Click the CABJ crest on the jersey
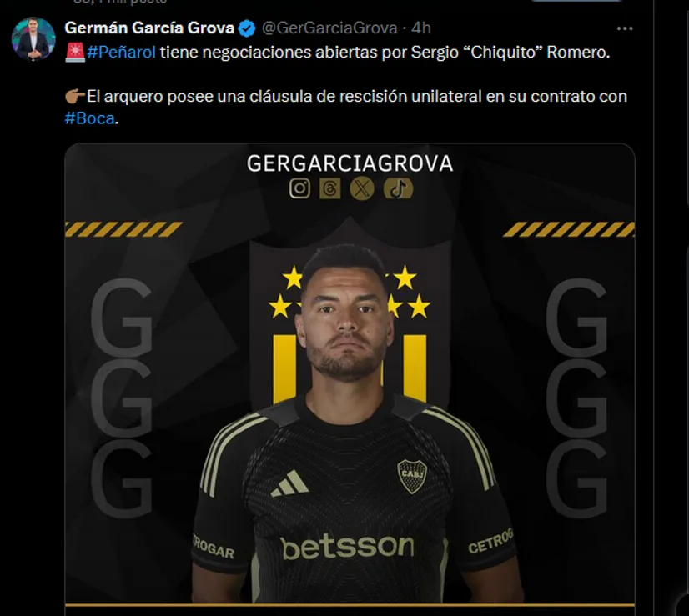This screenshot has width=689, height=616. [x=412, y=476]
